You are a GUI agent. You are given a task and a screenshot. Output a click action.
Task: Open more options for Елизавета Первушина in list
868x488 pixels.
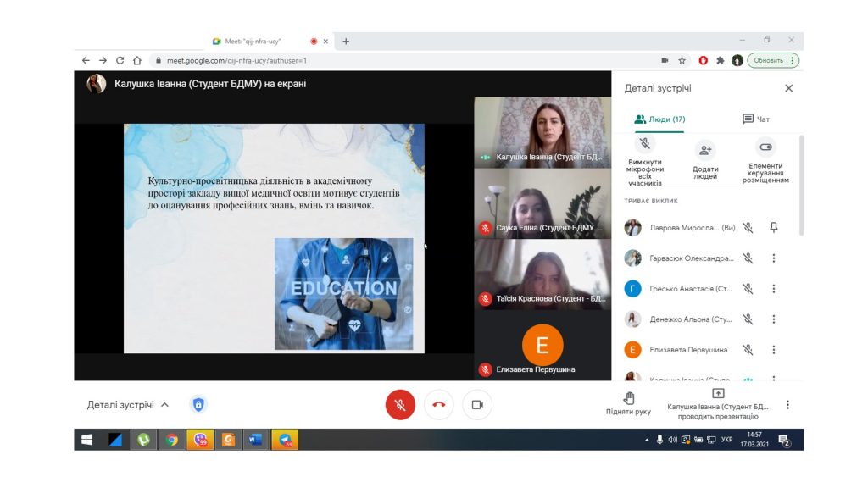(x=774, y=350)
